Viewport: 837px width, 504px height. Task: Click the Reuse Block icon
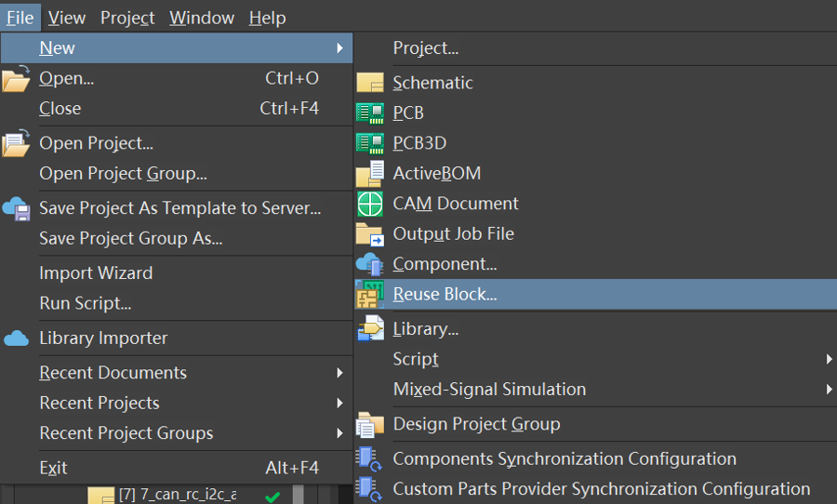click(370, 294)
